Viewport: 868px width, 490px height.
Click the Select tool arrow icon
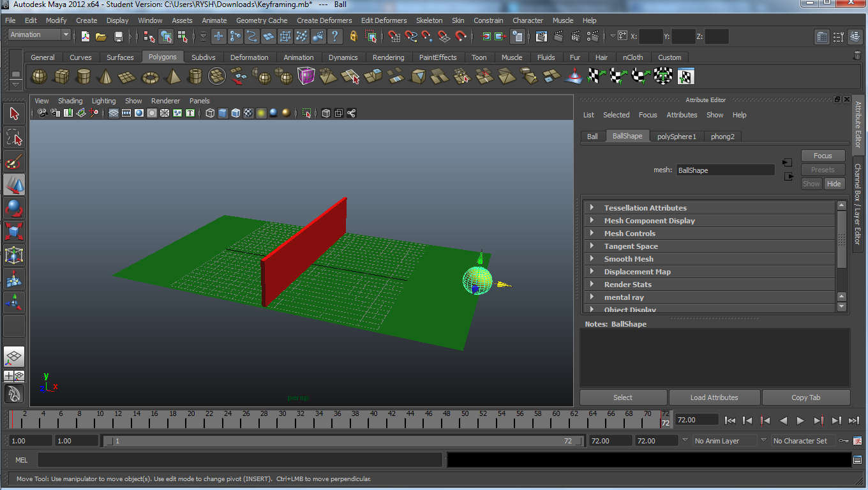pos(14,114)
